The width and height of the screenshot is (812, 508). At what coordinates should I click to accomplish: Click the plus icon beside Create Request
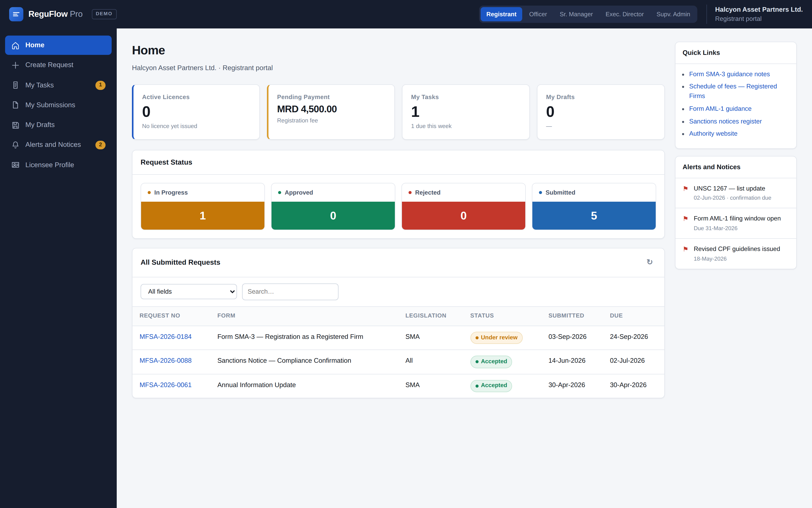coord(15,65)
